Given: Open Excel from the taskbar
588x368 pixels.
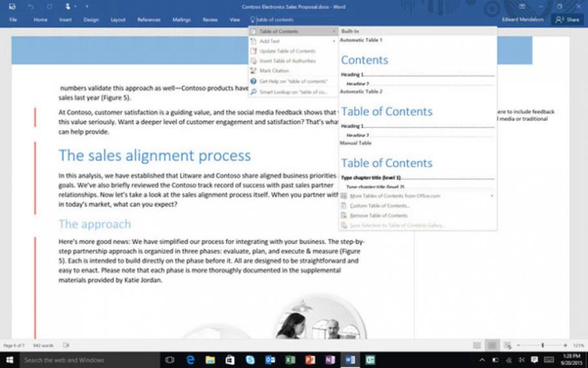Looking at the screenshot, I should (x=290, y=360).
